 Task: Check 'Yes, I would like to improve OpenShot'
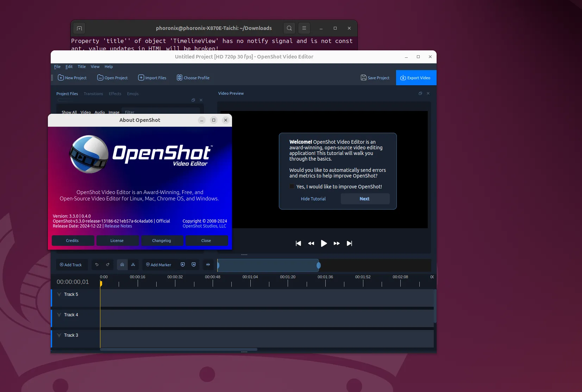click(x=292, y=186)
